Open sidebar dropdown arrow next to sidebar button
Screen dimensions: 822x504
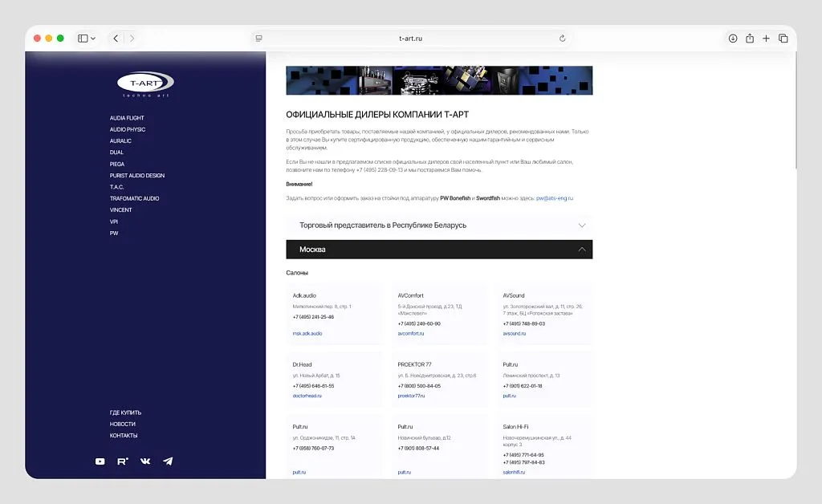pos(93,39)
